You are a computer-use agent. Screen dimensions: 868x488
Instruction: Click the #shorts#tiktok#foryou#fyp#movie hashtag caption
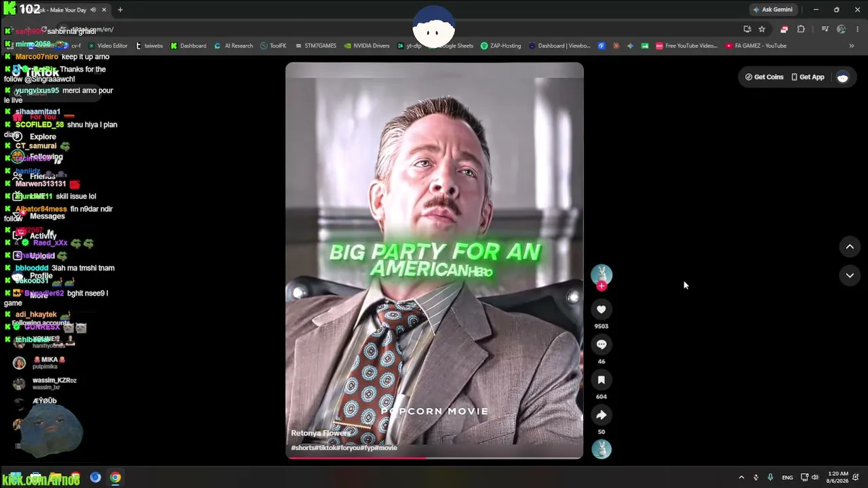point(344,448)
